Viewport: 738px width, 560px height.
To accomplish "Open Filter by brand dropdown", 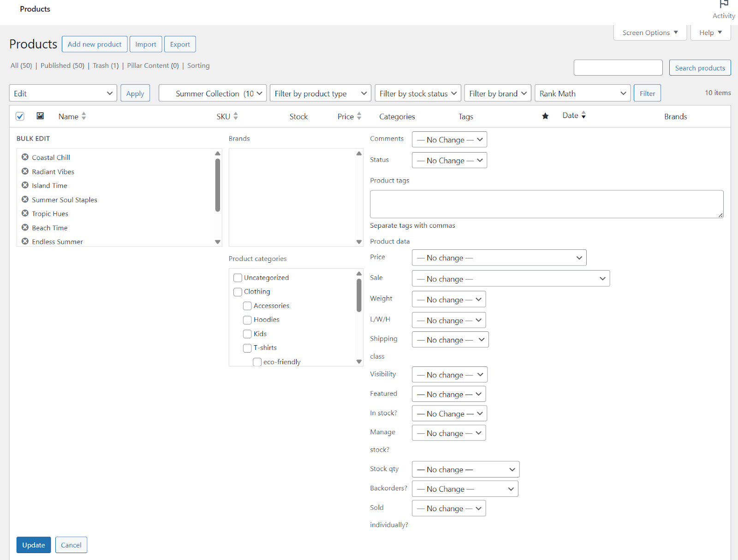I will click(498, 93).
